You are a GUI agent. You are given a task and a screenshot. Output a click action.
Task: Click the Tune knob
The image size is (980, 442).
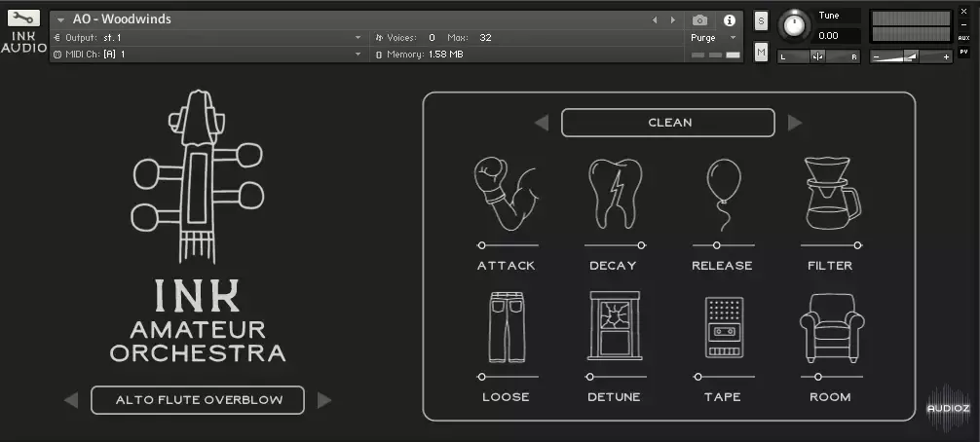795,24
